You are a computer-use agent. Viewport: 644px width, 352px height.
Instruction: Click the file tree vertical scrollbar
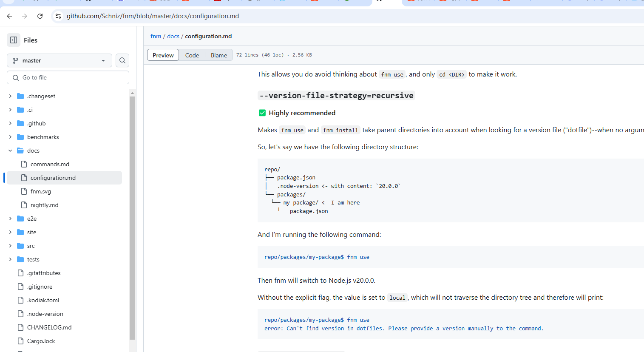(x=132, y=218)
